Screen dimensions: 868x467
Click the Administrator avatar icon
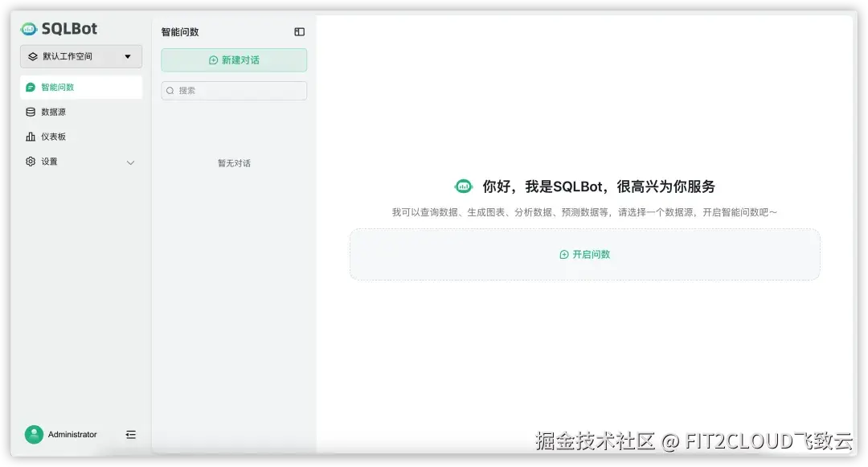pyautogui.click(x=34, y=434)
